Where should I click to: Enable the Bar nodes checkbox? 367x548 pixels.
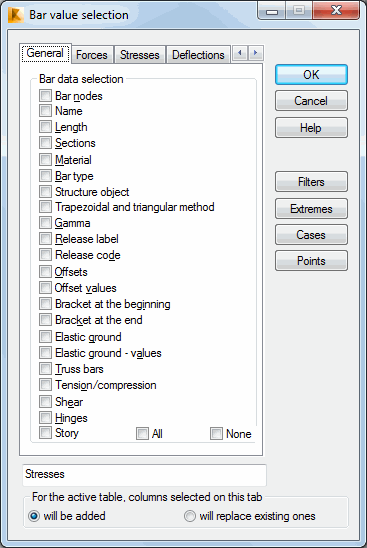point(45,95)
